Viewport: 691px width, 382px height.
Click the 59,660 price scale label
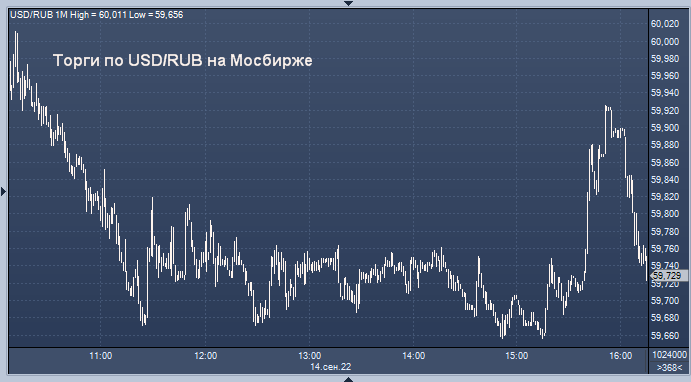pyautogui.click(x=665, y=336)
